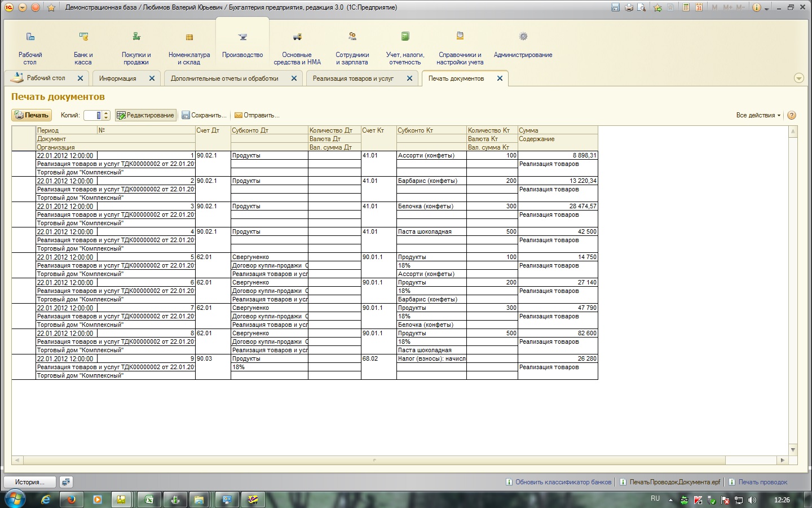Screen dimensions: 812x508
Task: Select the Паста шоколадная cell in row 4
Action: click(432, 231)
